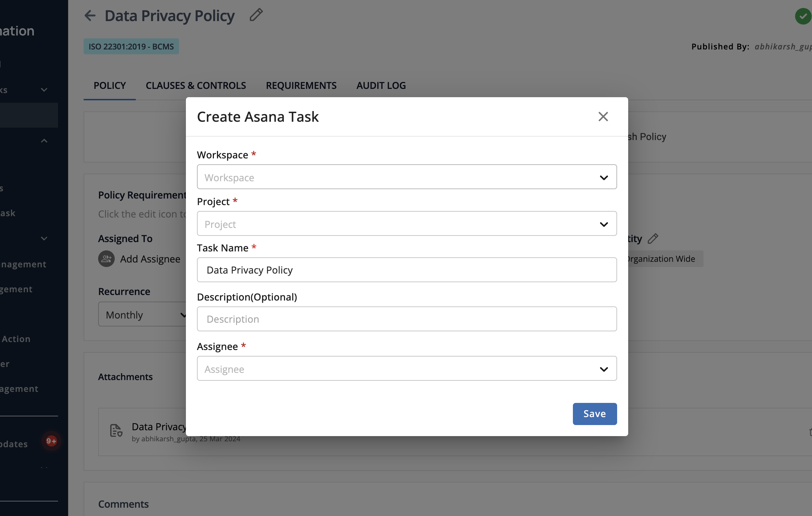Open the Monthly recurrence dropdown
The height and width of the screenshot is (516, 812).
(x=142, y=314)
